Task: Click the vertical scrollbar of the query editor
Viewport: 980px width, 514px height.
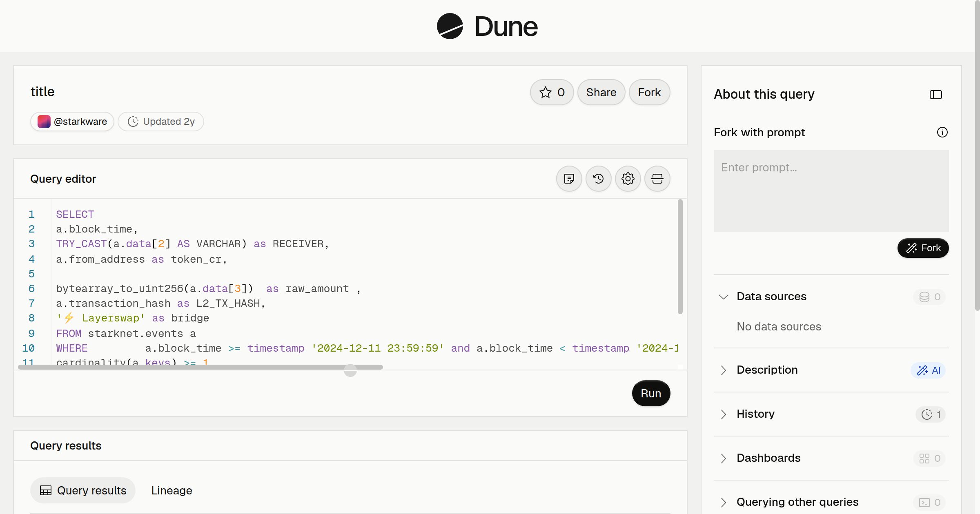Action: (x=680, y=257)
